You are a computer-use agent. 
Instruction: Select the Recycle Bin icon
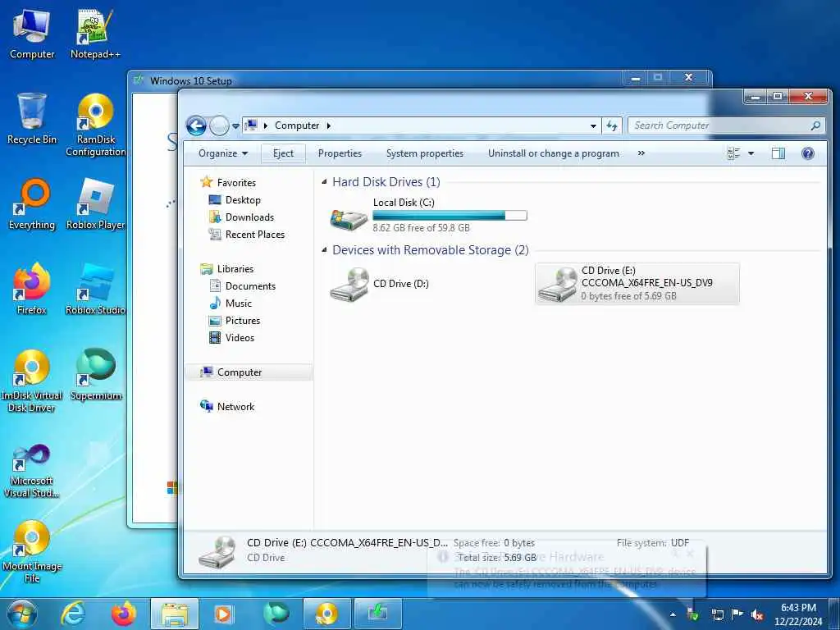click(32, 119)
